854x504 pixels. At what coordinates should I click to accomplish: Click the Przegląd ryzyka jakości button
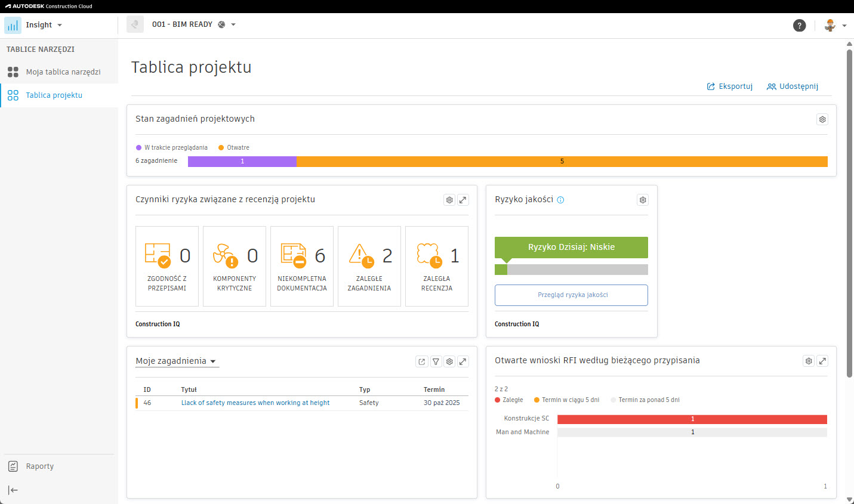tap(571, 295)
